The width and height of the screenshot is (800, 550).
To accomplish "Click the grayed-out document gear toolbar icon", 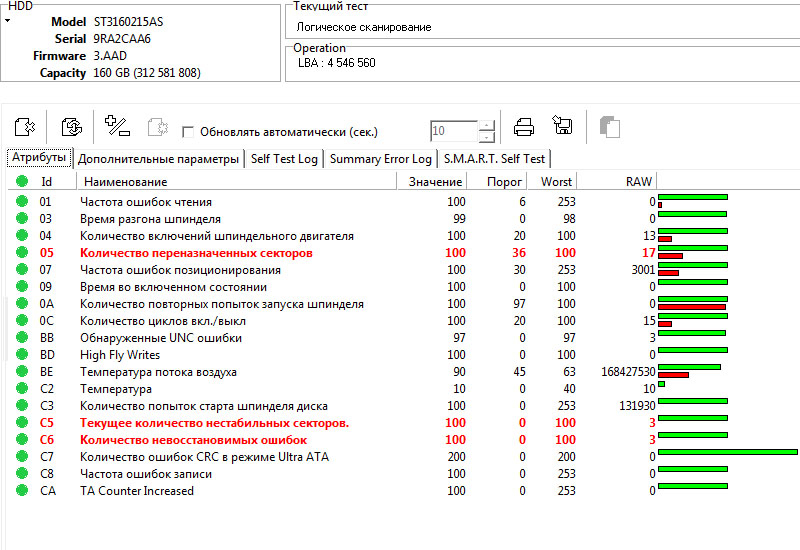I will 158,127.
